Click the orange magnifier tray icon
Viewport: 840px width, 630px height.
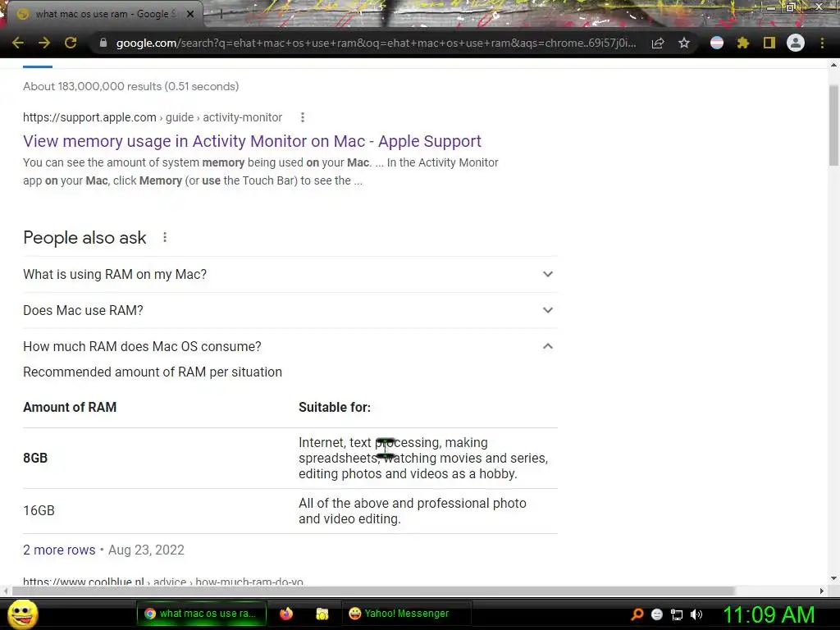click(x=637, y=614)
